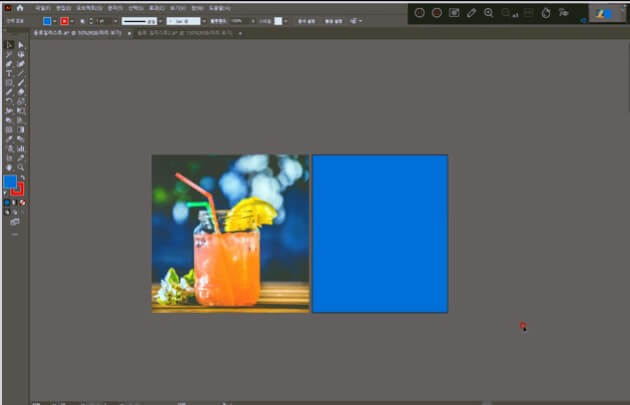The width and height of the screenshot is (630, 405).
Task: Select the Rotate tool
Action: click(x=9, y=102)
